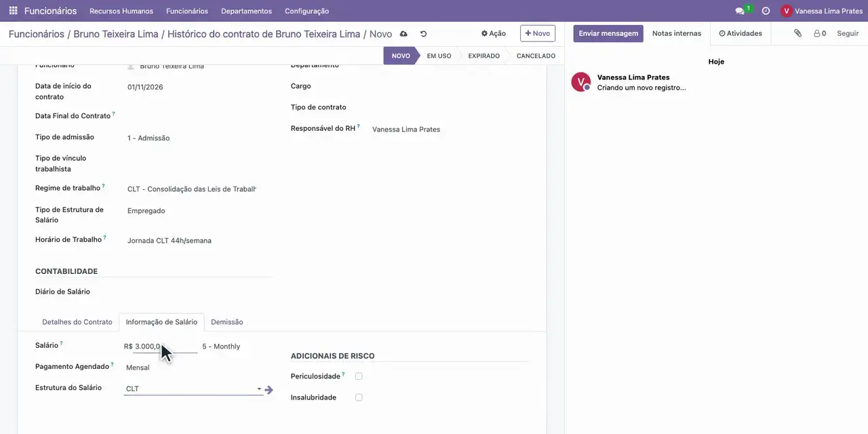The height and width of the screenshot is (434, 868).
Task: Set contract status to CANCELADO
Action: [x=536, y=56]
